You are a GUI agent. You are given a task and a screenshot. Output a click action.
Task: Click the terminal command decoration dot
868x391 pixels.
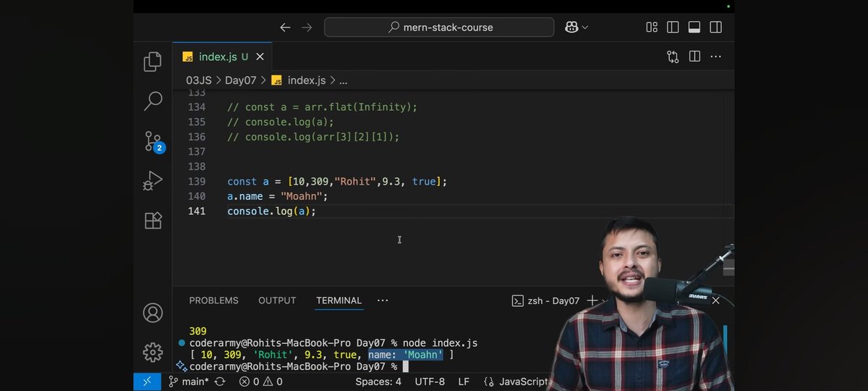coord(182,343)
